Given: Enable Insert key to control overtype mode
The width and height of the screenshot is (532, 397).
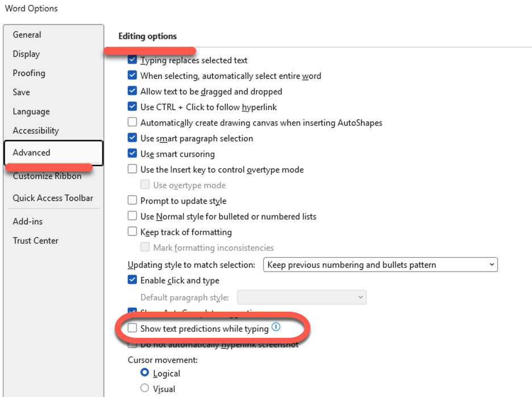Looking at the screenshot, I should click(x=132, y=169).
